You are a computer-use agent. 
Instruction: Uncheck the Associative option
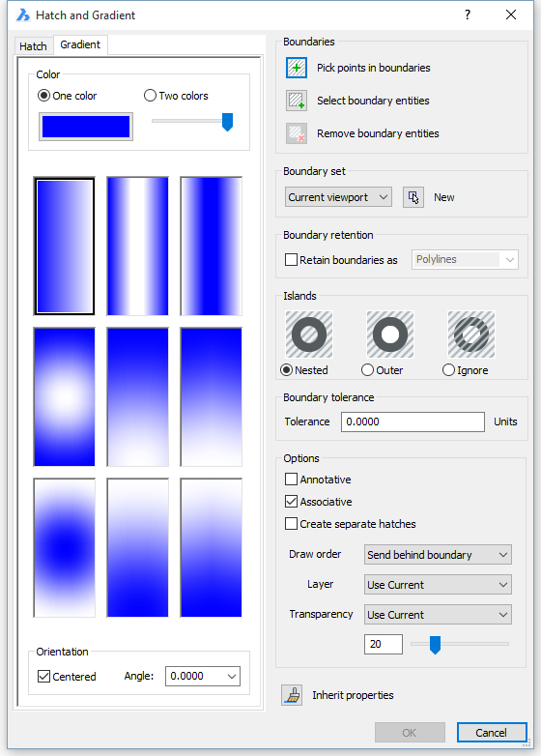coord(291,502)
